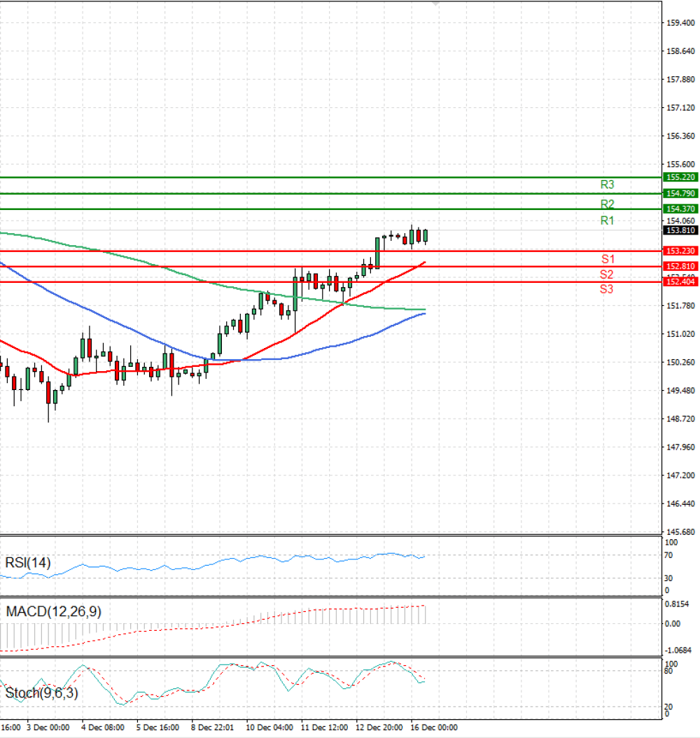The height and width of the screenshot is (738, 700).
Task: Click the 16 Dec 00:00 time axis label
Action: point(434,727)
